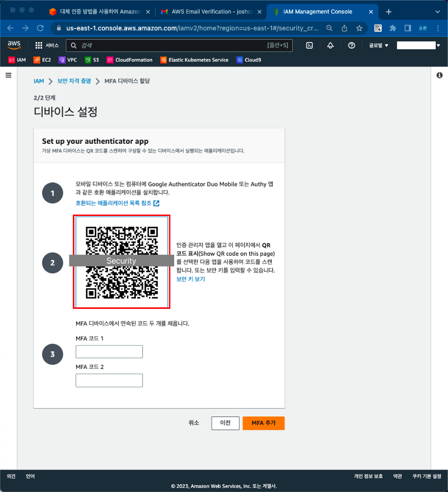
Task: Open the Chrome profile avatar
Action: (423, 28)
